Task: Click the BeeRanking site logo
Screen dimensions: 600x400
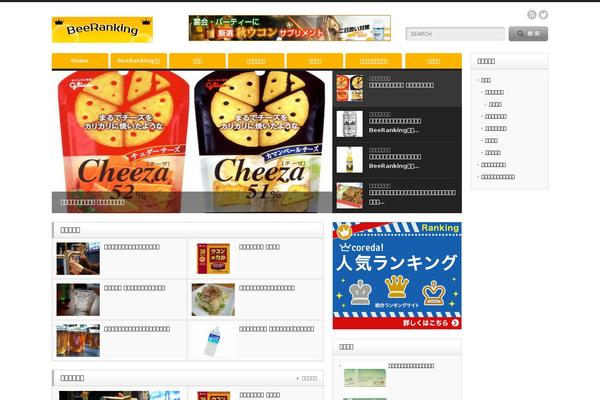Action: coord(102,29)
